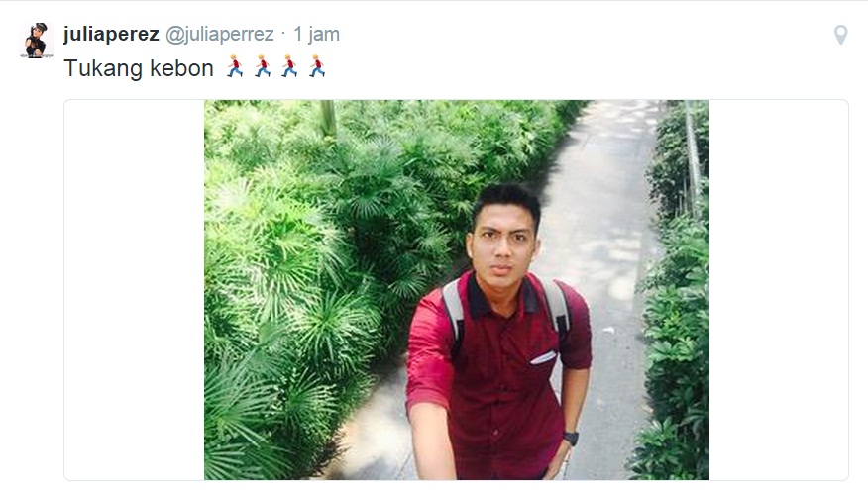
Task: Click the blank area right of photo
Action: coord(778,290)
